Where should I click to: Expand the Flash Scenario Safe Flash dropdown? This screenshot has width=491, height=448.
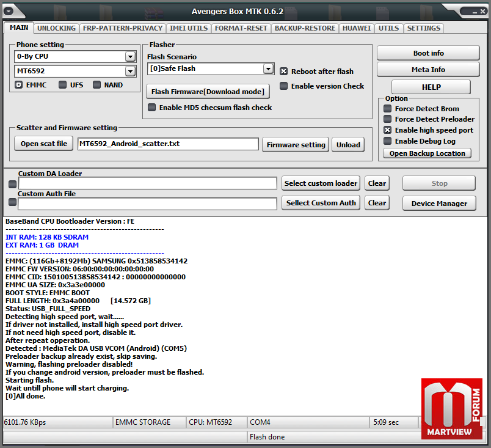(x=268, y=69)
